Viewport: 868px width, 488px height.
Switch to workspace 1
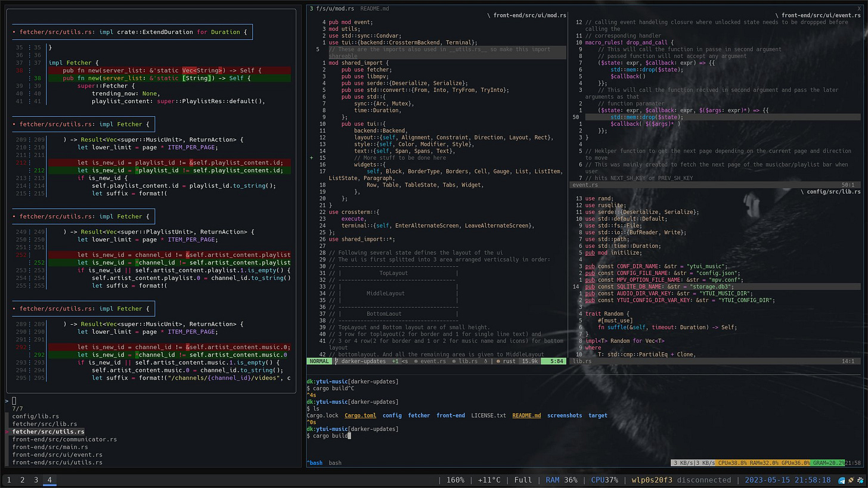point(9,480)
